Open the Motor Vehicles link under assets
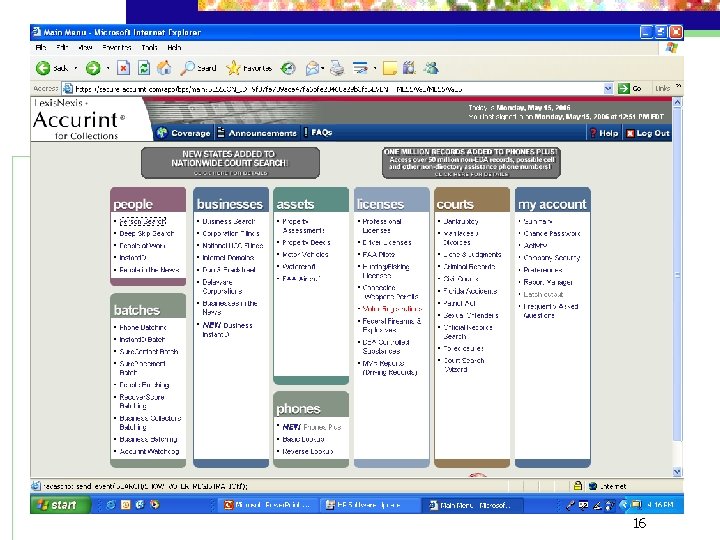720x540 pixels. point(305,254)
